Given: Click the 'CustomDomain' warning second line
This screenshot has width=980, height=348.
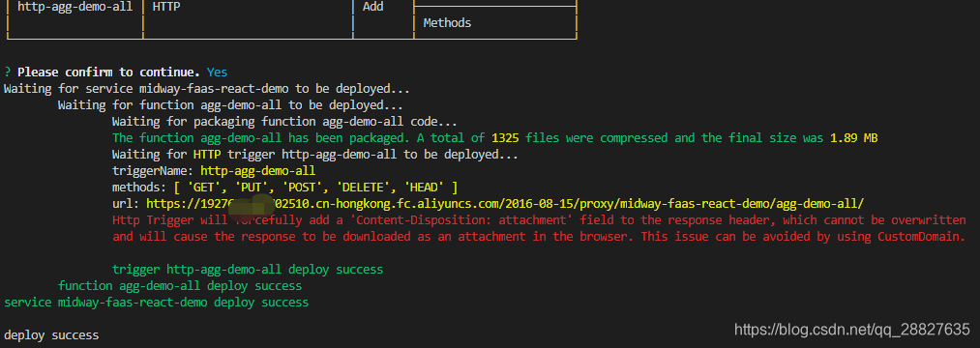Looking at the screenshot, I should point(540,236).
